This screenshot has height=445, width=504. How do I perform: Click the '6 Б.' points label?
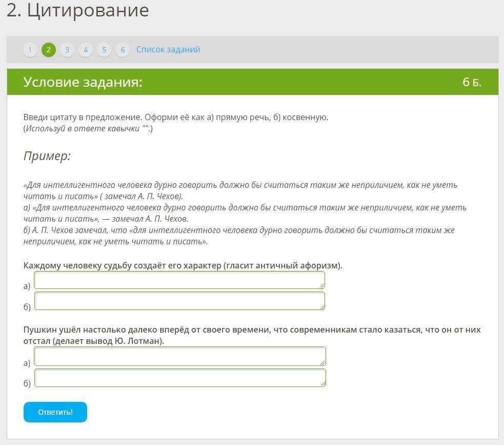472,82
